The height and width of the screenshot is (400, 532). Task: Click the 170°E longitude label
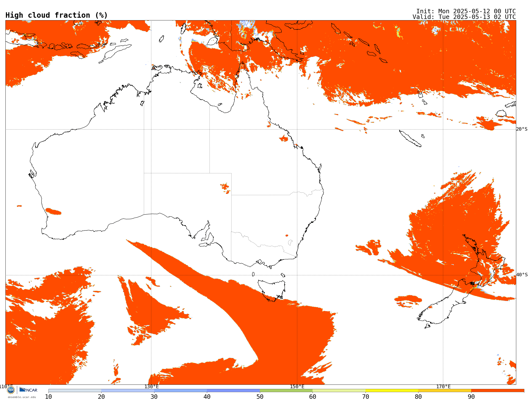[443, 386]
